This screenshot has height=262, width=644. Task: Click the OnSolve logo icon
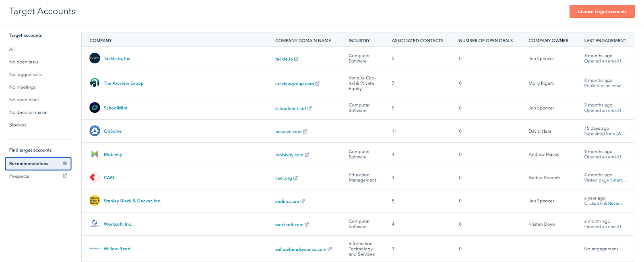tap(95, 131)
